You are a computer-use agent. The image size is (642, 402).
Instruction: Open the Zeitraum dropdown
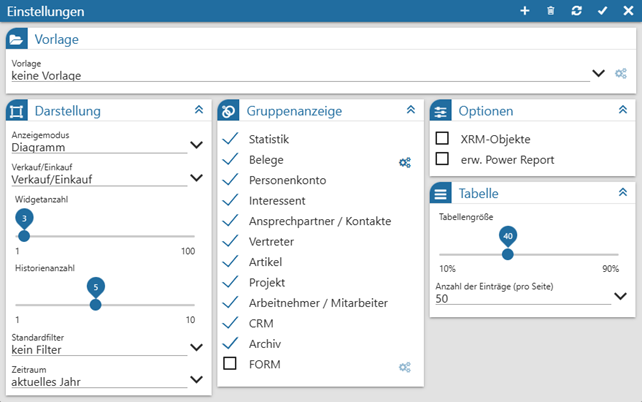point(196,380)
